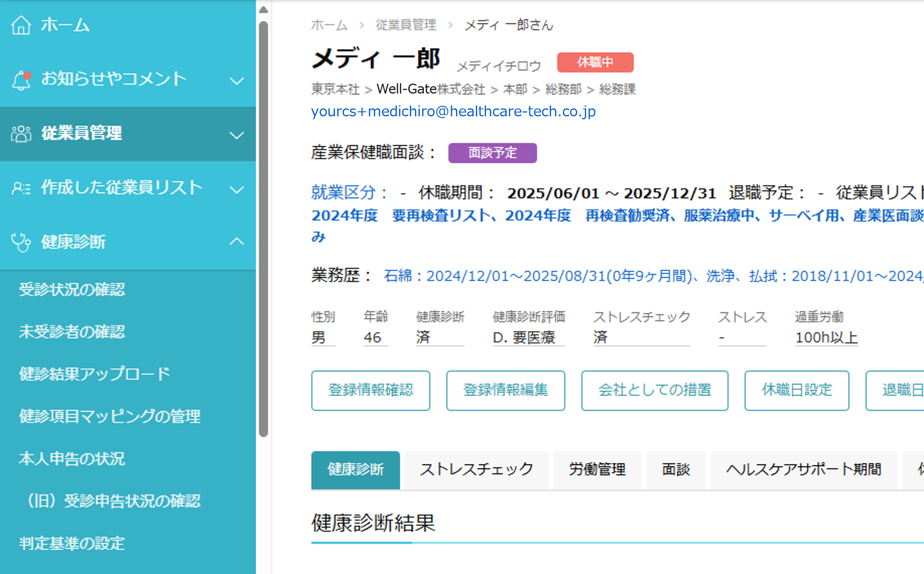Open 未受診者の確認 submenu item
Image resolution: width=924 pixels, height=574 pixels.
pyautogui.click(x=72, y=332)
